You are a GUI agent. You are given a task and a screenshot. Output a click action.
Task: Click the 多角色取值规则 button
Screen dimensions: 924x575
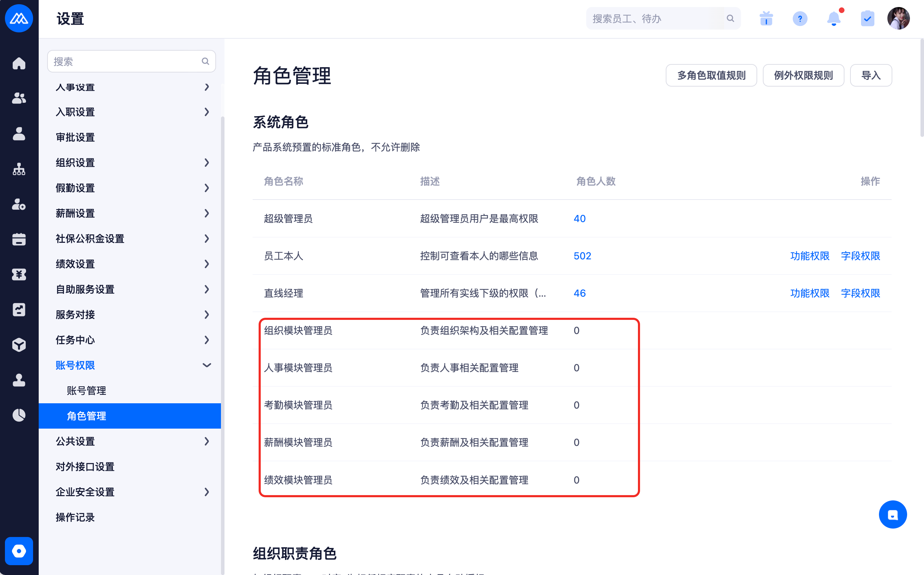711,75
